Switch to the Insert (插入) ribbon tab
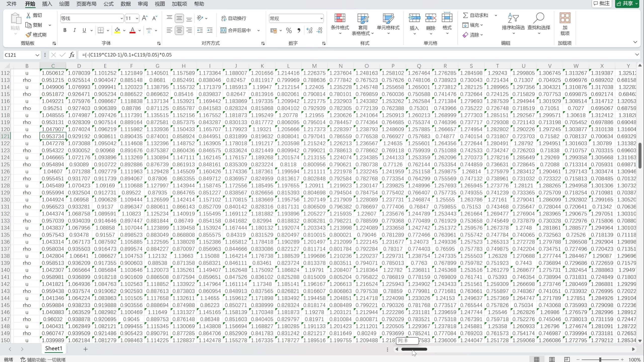The image size is (644, 362). [47, 4]
